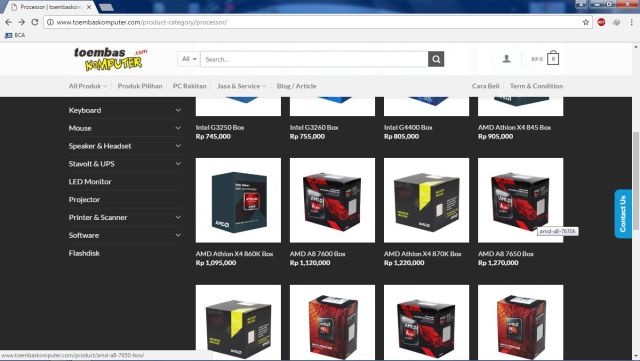Expand the Stavolt & UPS chevron

tap(178, 164)
